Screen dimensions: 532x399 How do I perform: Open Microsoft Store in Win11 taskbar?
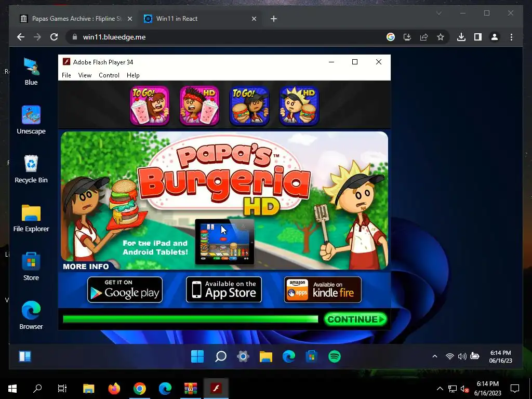coord(312,356)
